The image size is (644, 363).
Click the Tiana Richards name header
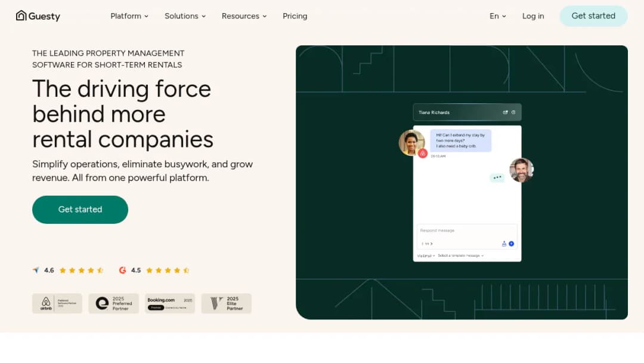(x=434, y=112)
